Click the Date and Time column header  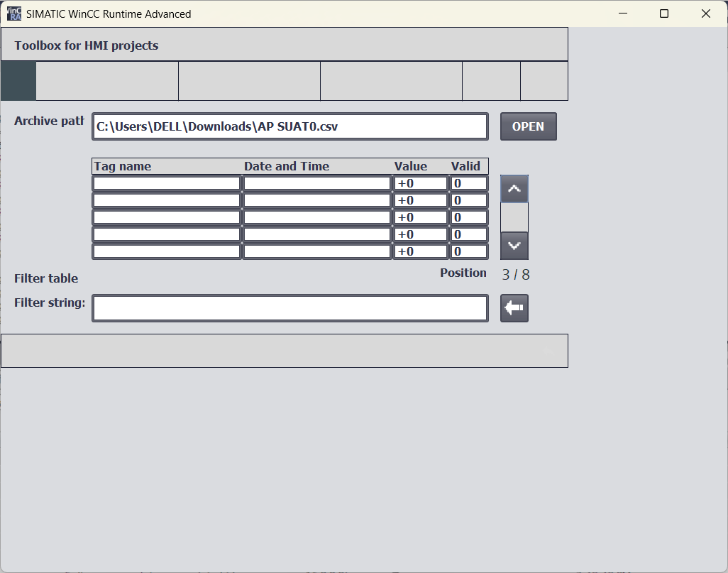pyautogui.click(x=287, y=166)
